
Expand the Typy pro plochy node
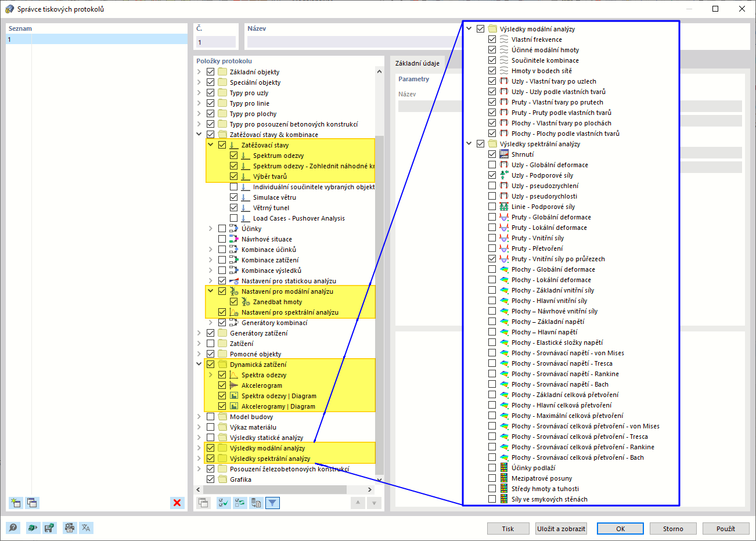[199, 114]
